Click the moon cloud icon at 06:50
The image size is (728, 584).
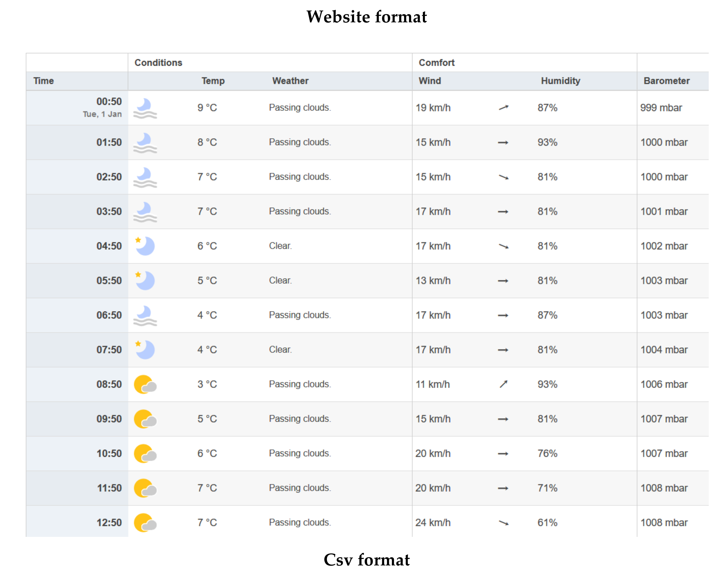[x=145, y=315]
